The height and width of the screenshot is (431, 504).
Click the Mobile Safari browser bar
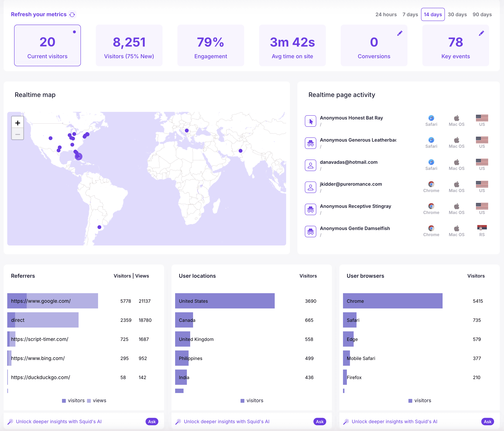point(346,358)
